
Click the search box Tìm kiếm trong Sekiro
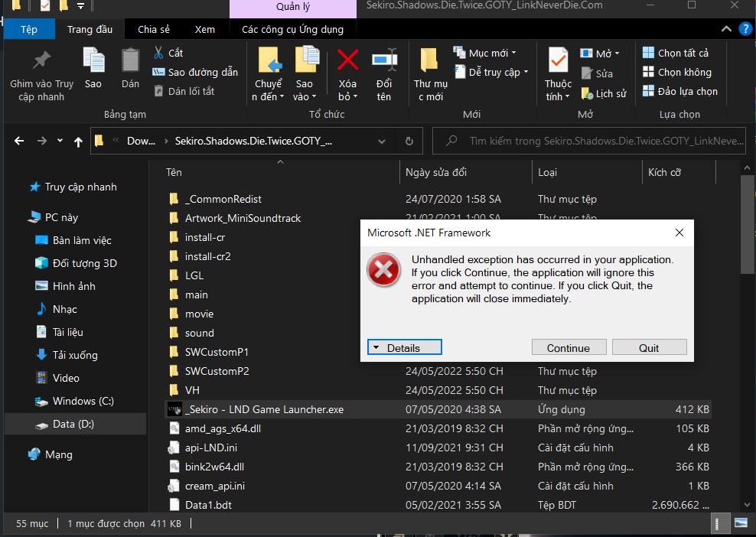[588, 141]
